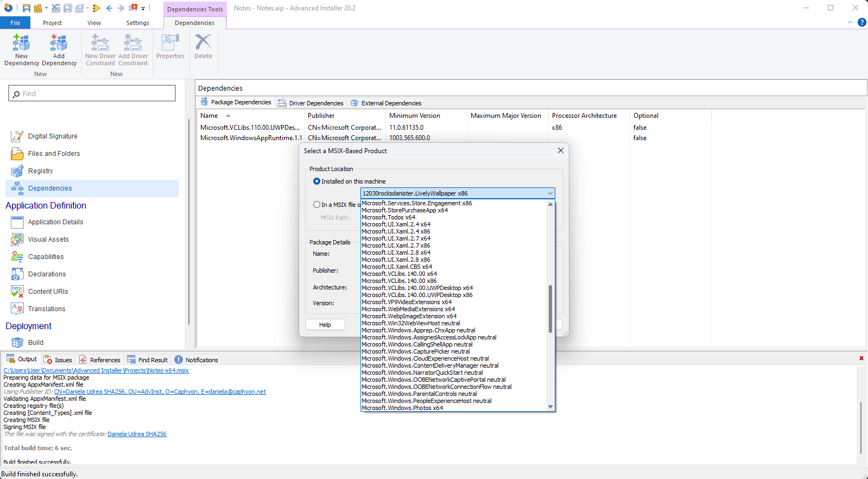Open the Build options dropdown arrow
The width and height of the screenshot is (868, 479).
tap(46, 8)
